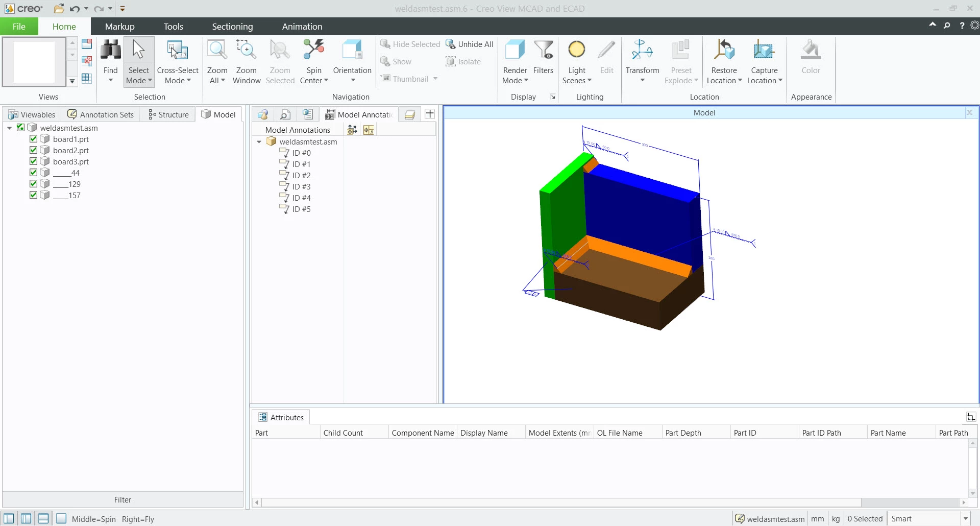Screen dimensions: 980x526
Task: Click the annotation arrows icon beside Model Annotations header
Action: tap(352, 130)
